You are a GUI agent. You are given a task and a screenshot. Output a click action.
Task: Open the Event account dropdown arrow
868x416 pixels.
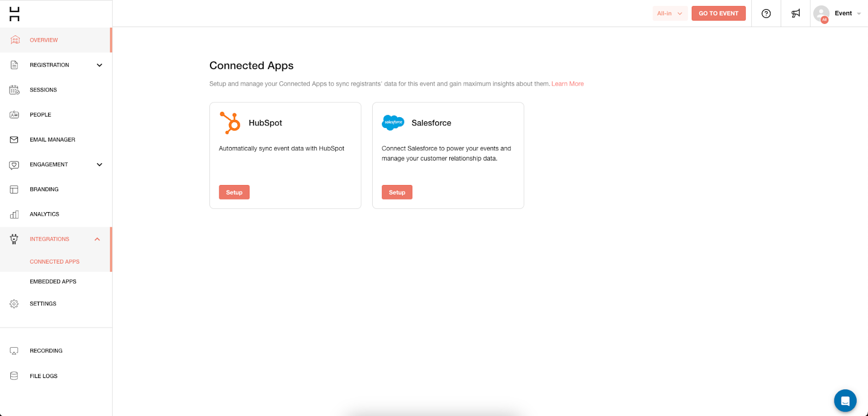point(859,14)
